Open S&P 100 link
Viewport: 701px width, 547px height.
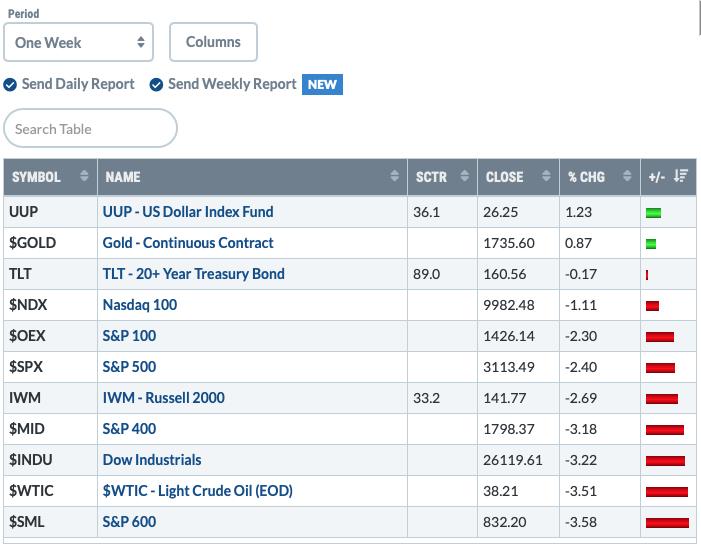[129, 336]
